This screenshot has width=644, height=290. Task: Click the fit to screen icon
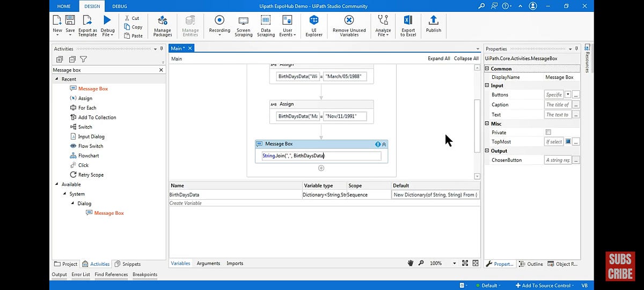(x=465, y=263)
